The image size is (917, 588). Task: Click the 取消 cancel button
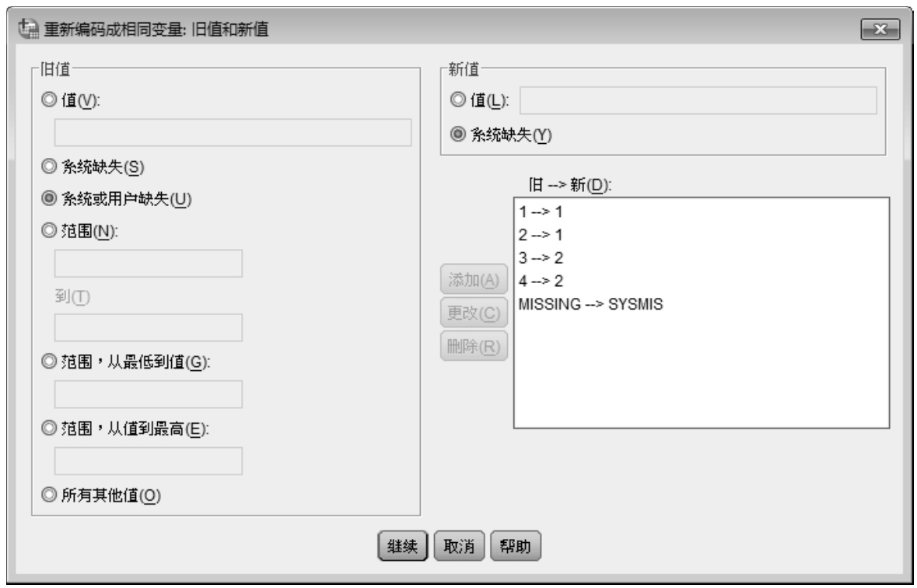[x=459, y=547]
